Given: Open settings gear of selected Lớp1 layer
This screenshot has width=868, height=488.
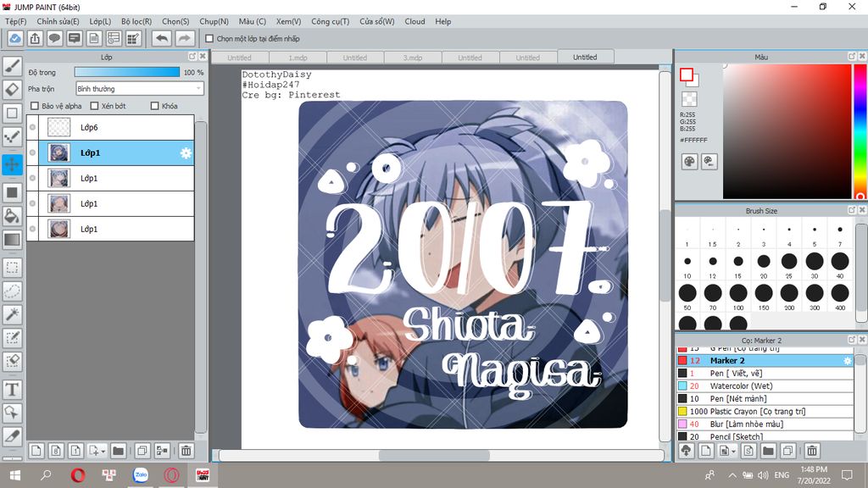Looking at the screenshot, I should [186, 153].
